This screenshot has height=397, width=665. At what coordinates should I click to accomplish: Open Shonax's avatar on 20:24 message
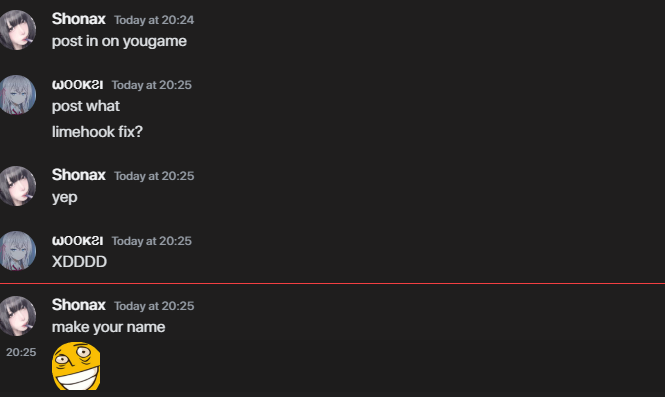[x=16, y=30]
